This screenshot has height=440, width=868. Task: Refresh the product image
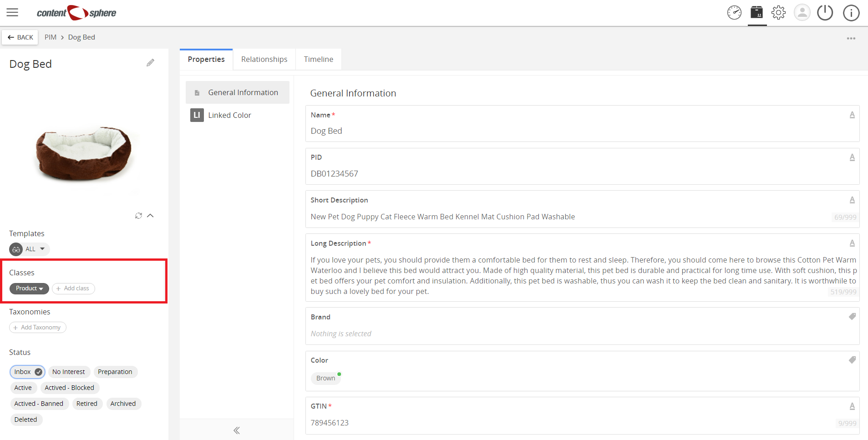click(138, 216)
